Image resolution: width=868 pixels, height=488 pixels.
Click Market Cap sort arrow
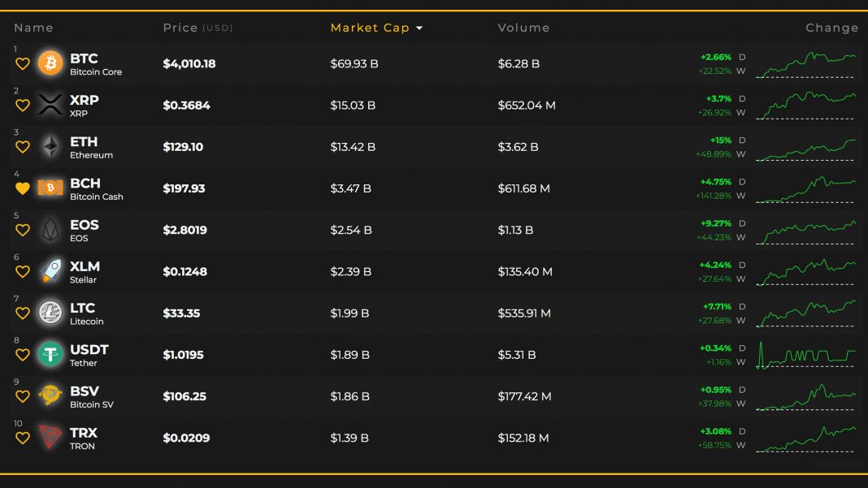tap(419, 28)
